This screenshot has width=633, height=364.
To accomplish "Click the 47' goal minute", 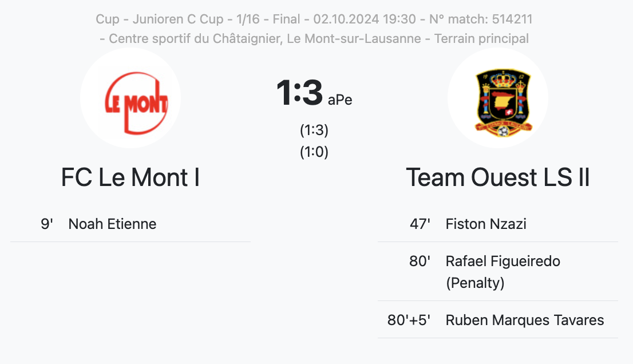I will point(420,224).
